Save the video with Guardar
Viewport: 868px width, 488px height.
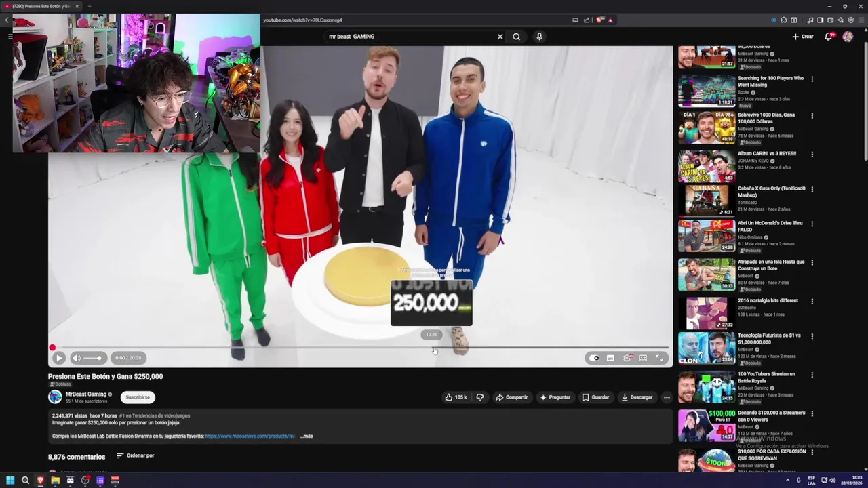coord(595,397)
